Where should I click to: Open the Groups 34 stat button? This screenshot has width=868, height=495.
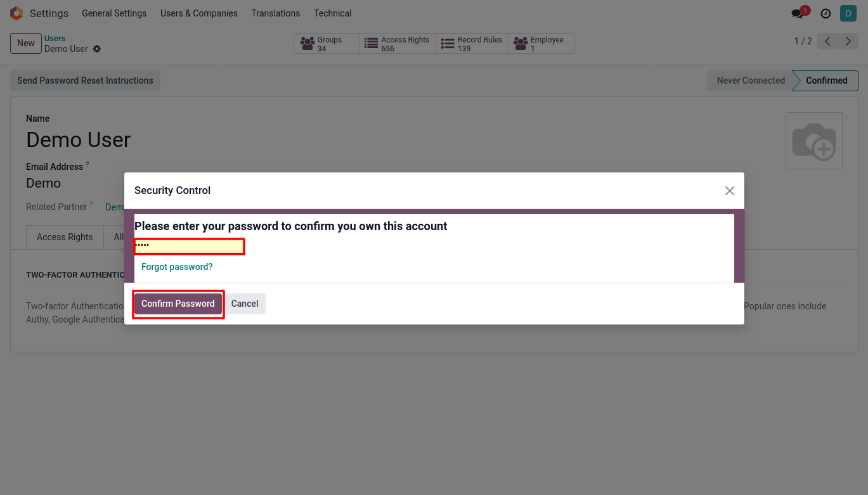(327, 44)
